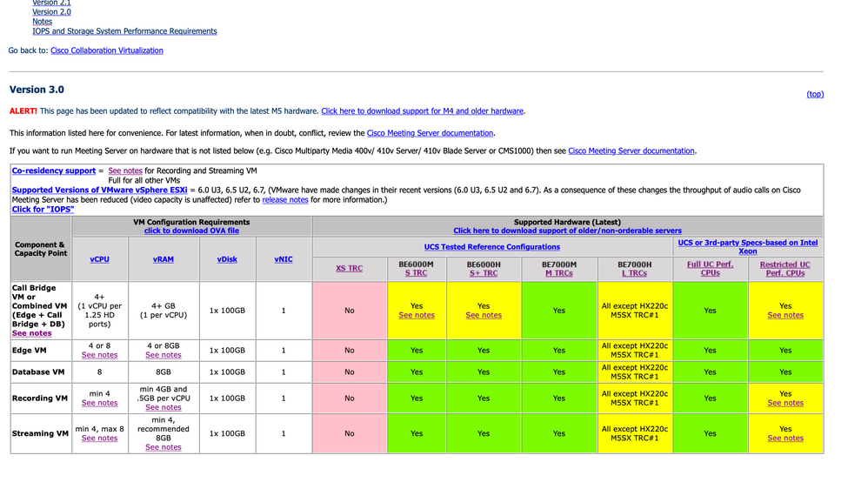The image size is (868, 482).
Task: Jump to top via (top) link
Action: coord(815,94)
